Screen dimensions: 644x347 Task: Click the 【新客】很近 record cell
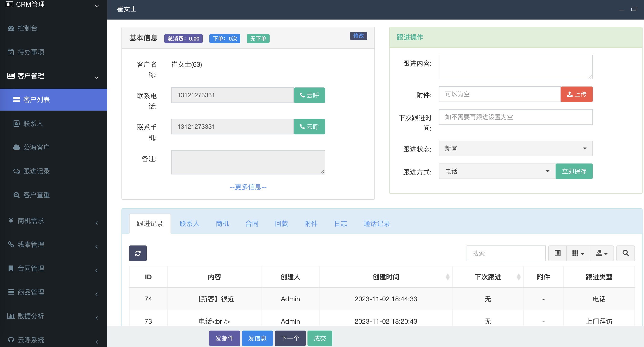pyautogui.click(x=214, y=299)
